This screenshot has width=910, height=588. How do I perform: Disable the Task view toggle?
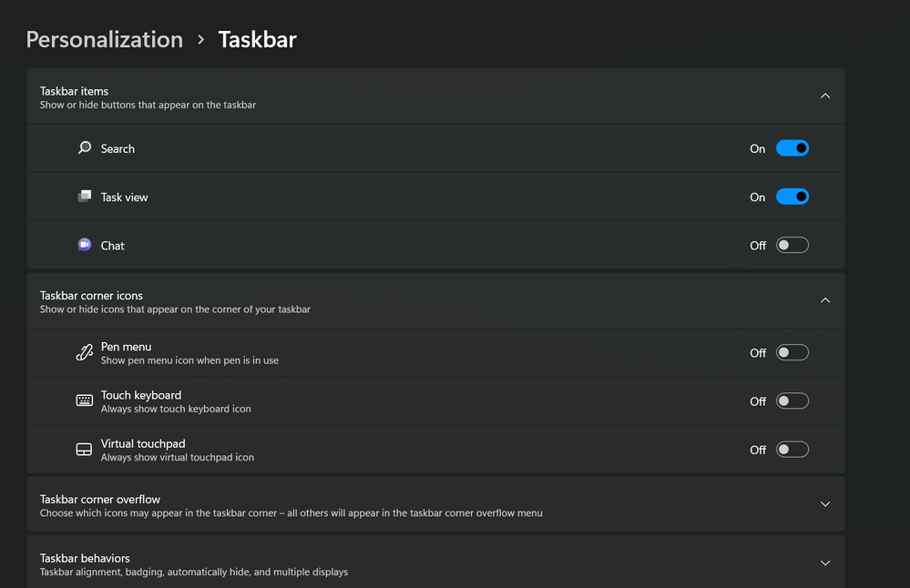[792, 197]
